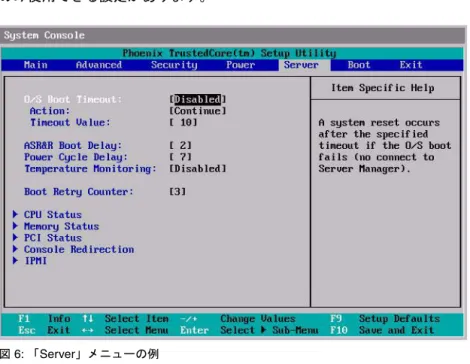
Task: Open the IPMI entry
Action: click(x=36, y=261)
